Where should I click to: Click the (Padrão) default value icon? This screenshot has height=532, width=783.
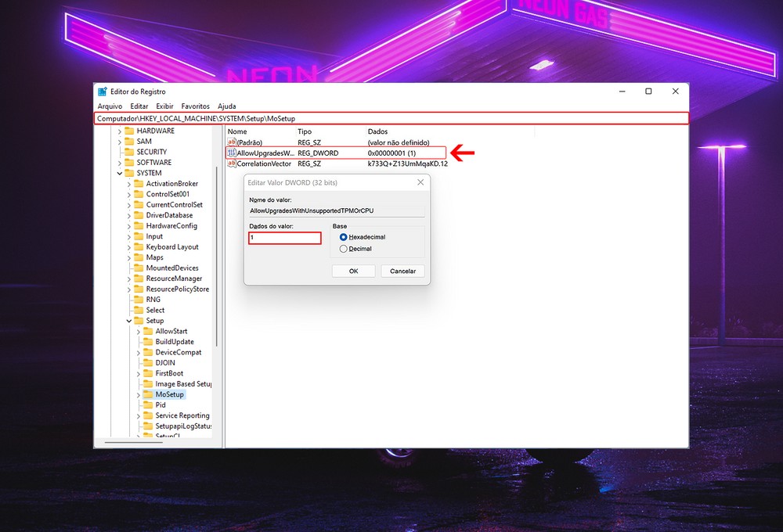tap(232, 142)
